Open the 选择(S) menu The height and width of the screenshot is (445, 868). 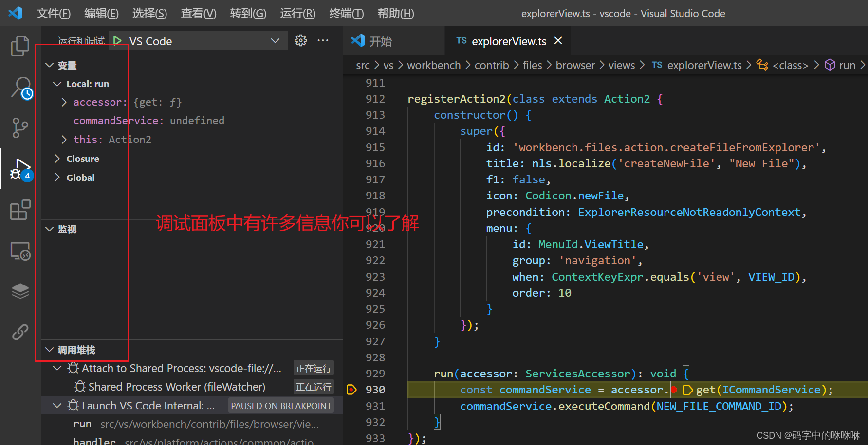click(x=149, y=13)
